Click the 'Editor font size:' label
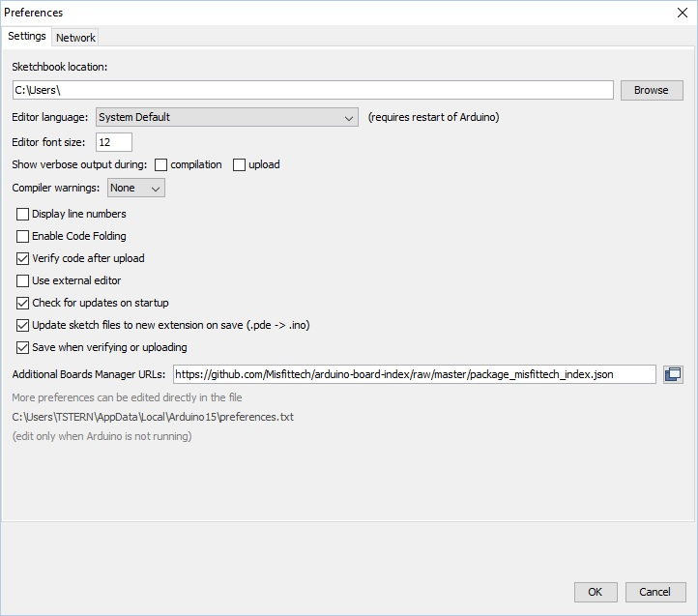Viewport: 698px width, 616px height. point(48,142)
